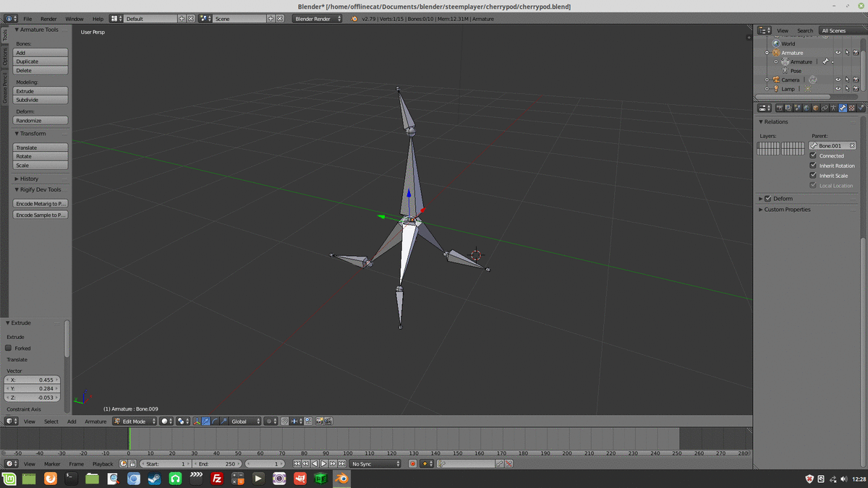Open the Window menu
This screenshot has height=488, width=868.
pos(75,19)
